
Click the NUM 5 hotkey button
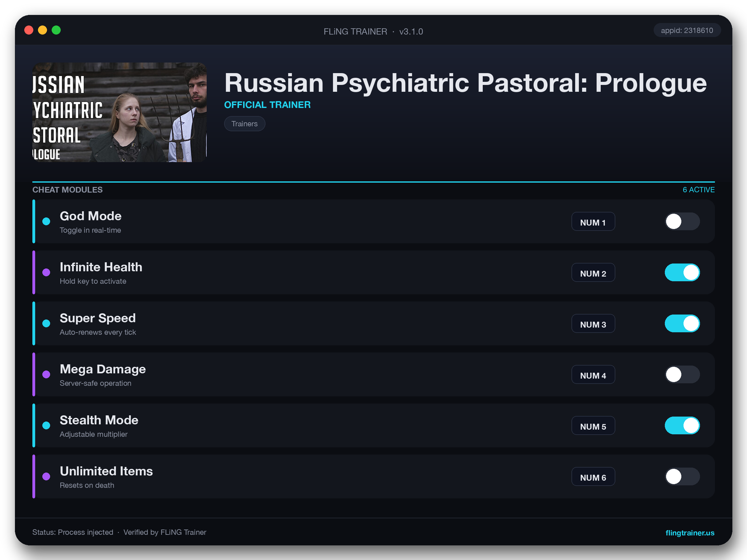(x=593, y=425)
